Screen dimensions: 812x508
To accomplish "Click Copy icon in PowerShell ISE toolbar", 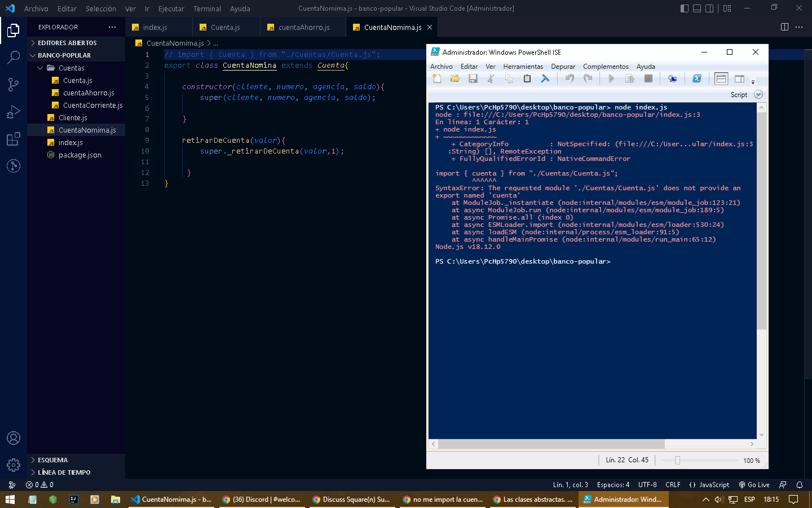I will tap(509, 79).
